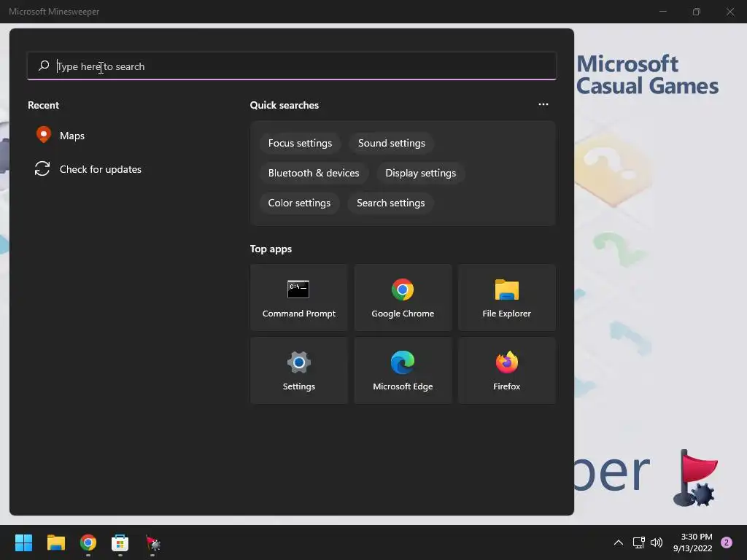
Task: Close the Microsoft Minesweeper window
Action: (730, 12)
